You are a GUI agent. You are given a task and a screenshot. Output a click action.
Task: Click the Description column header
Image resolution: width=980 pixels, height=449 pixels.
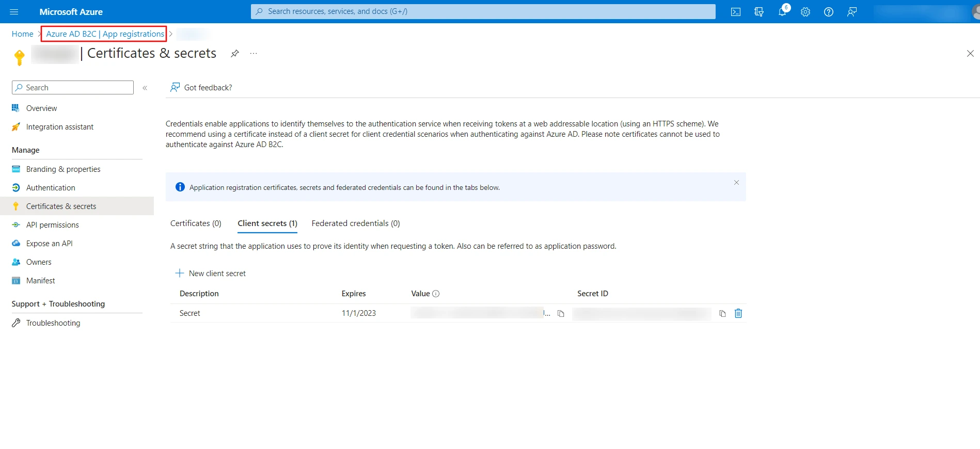(x=199, y=294)
